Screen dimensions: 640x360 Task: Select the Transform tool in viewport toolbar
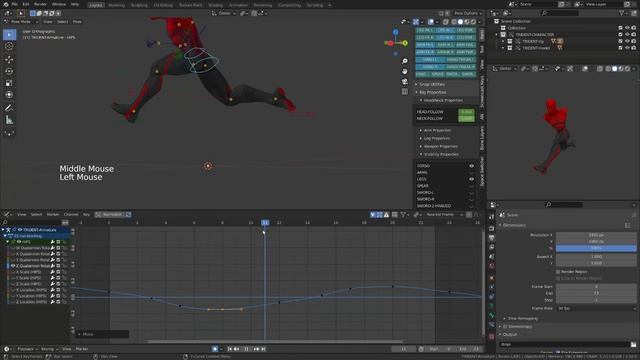click(x=9, y=95)
